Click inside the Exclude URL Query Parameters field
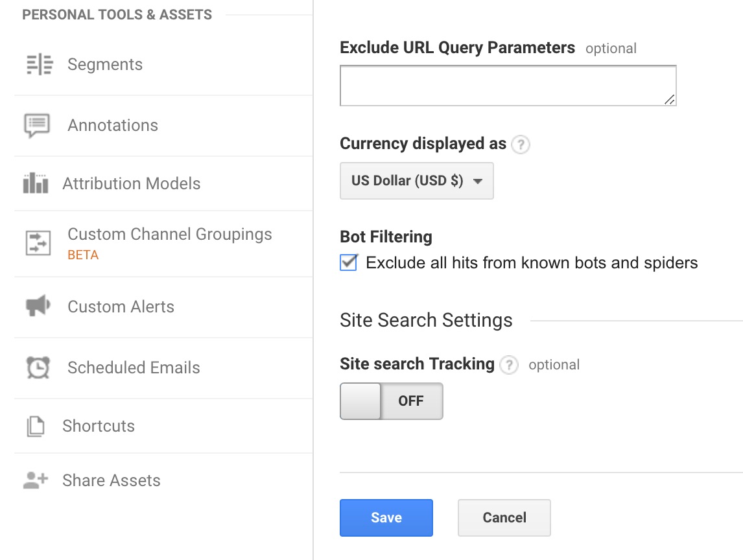The height and width of the screenshot is (560, 743). point(508,84)
